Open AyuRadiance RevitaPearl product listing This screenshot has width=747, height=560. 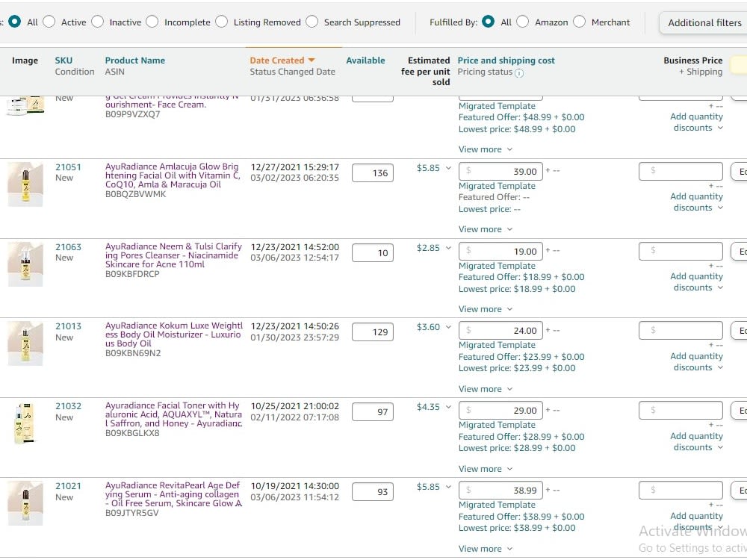(173, 494)
